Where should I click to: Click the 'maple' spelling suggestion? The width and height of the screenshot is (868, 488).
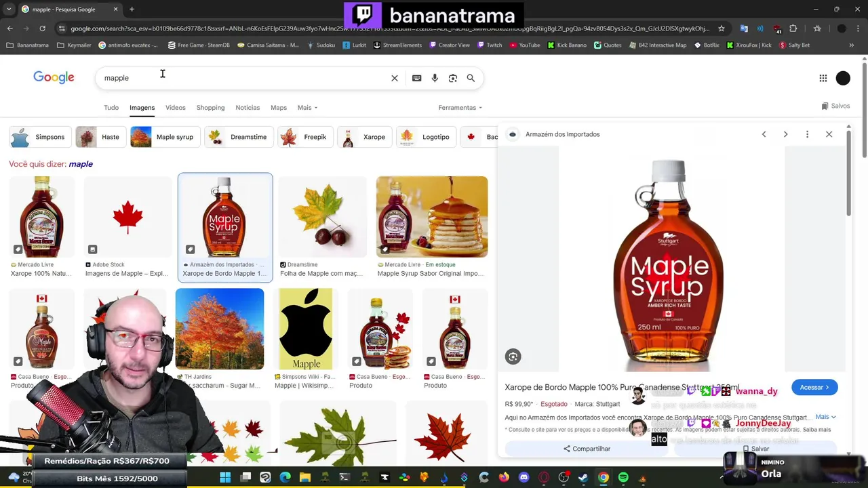81,164
